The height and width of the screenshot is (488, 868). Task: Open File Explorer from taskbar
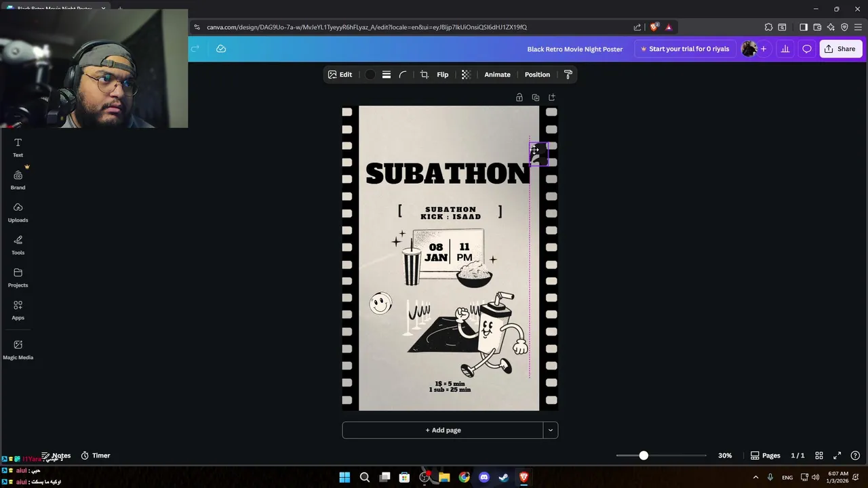[x=444, y=477]
